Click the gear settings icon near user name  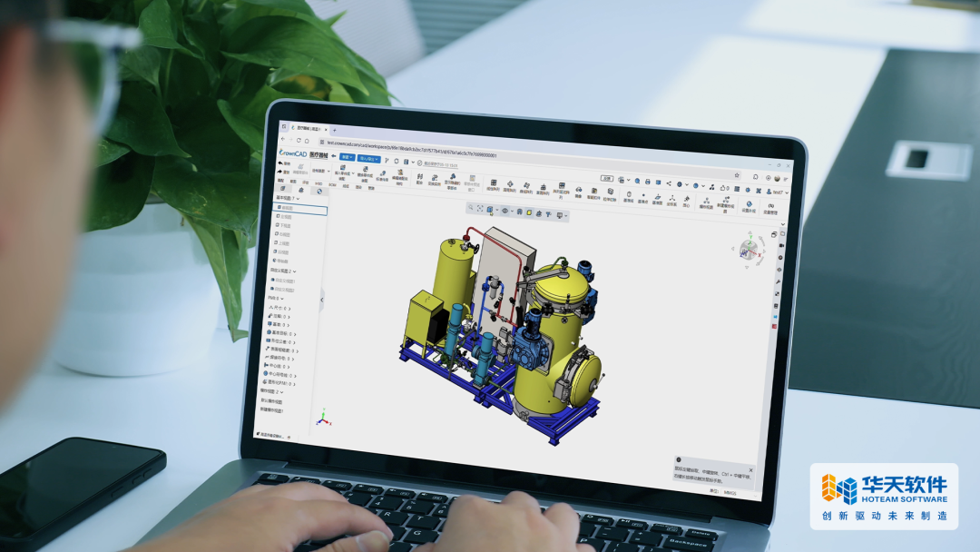pos(748,190)
